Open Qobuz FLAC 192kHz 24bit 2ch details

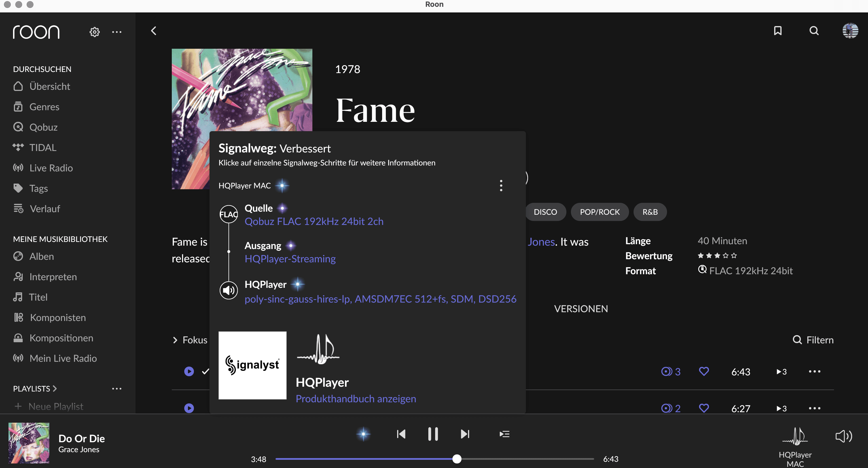(x=314, y=221)
